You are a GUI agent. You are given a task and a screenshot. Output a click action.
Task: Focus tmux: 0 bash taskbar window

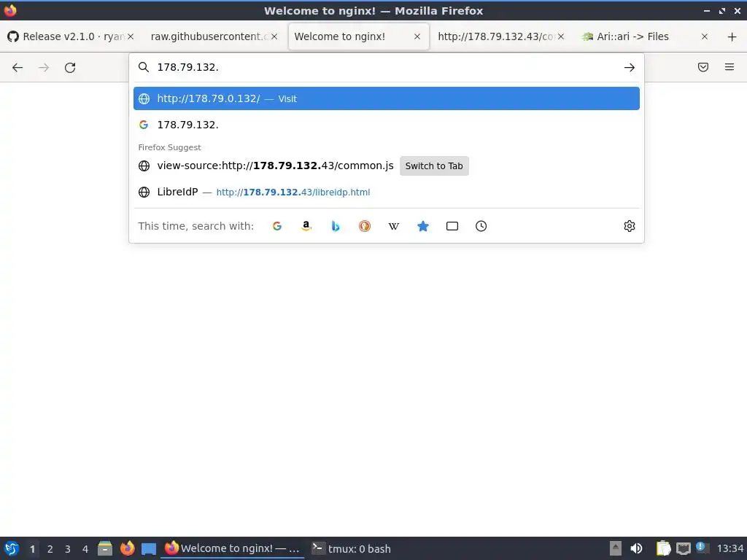pos(352,548)
